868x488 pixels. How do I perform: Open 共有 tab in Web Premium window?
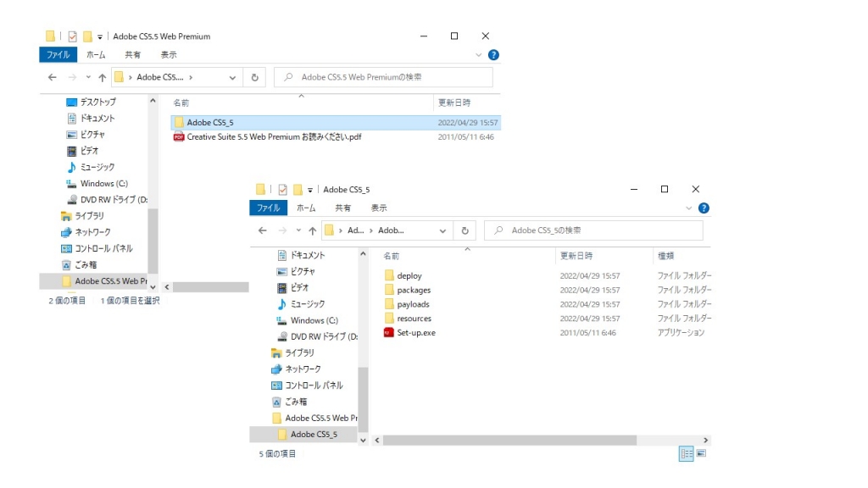coord(133,55)
